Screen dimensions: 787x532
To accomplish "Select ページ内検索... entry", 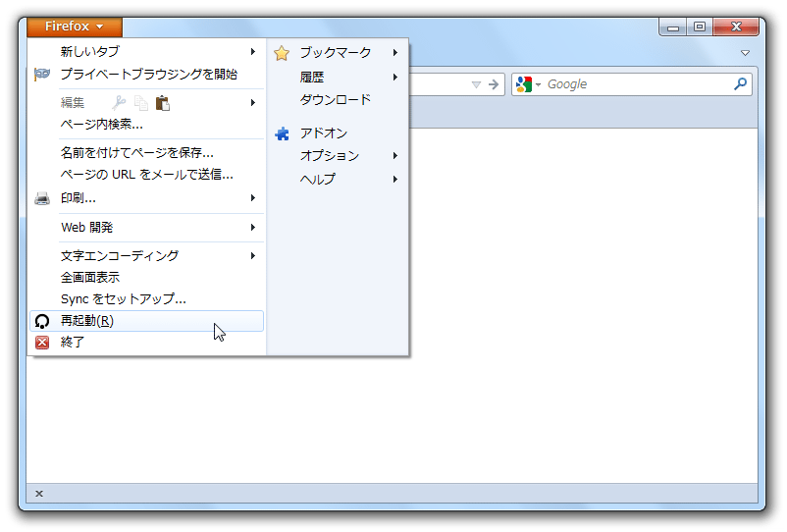I will [146, 124].
